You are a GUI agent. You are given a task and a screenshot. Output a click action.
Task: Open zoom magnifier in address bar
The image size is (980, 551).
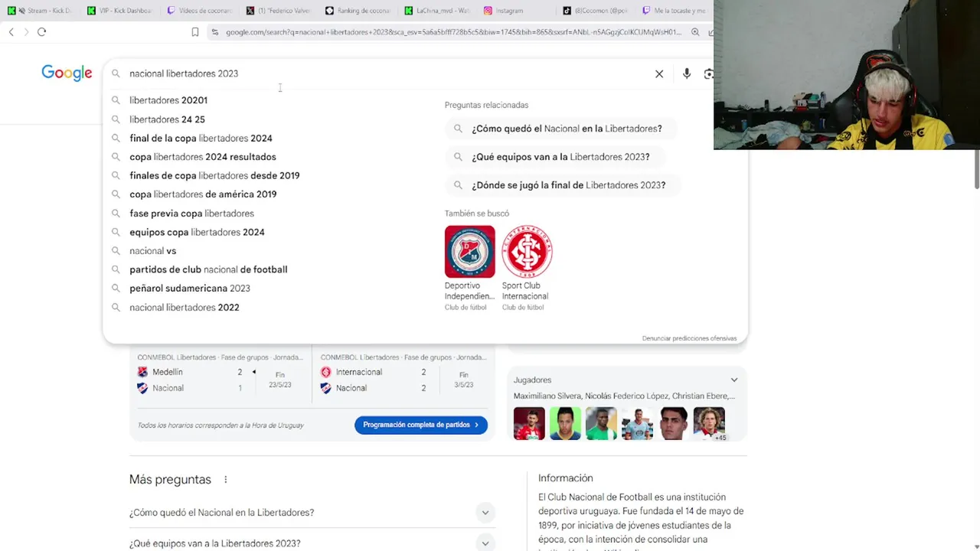[x=695, y=32]
